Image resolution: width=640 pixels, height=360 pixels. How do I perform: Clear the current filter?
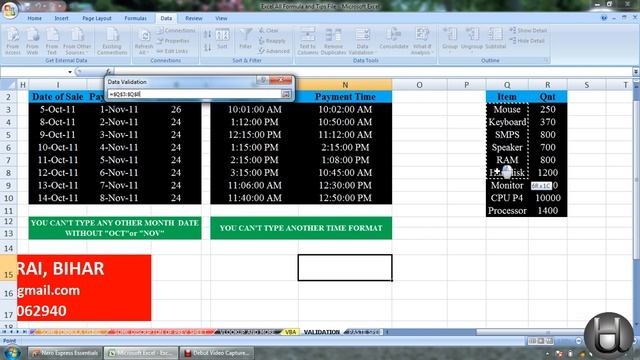pyautogui.click(x=269, y=30)
